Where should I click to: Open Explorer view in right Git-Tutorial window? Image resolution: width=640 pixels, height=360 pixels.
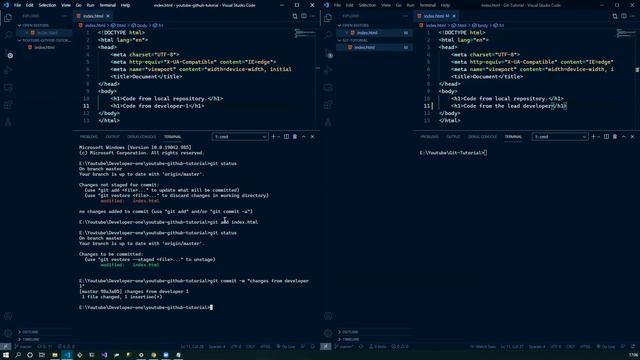[328, 18]
